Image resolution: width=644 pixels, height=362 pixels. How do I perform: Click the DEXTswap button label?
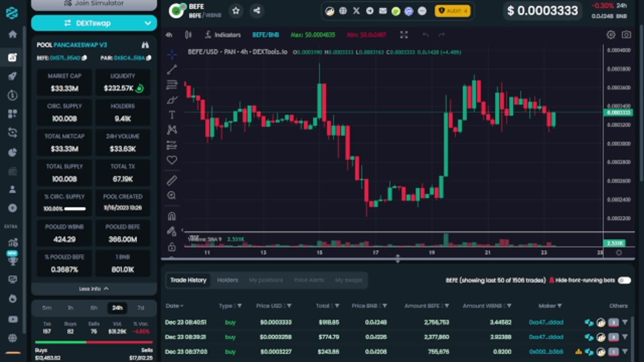93,23
